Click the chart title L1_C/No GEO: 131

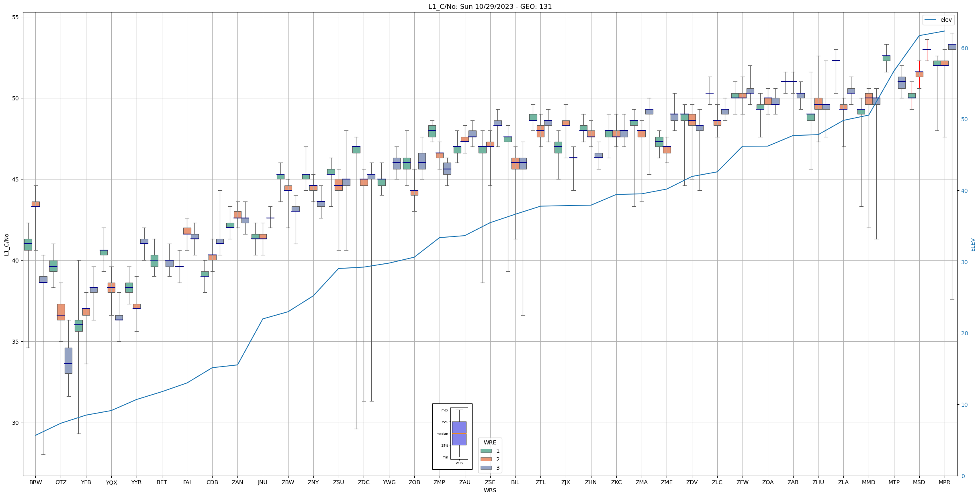coord(490,6)
